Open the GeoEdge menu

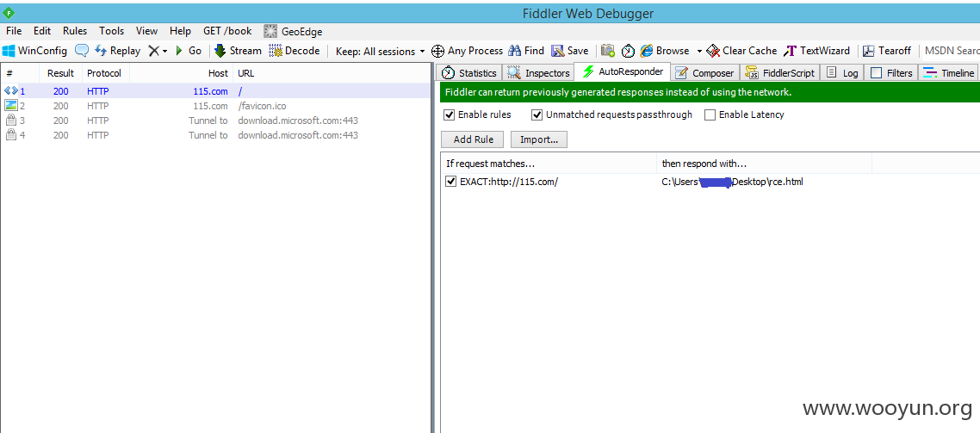[293, 31]
